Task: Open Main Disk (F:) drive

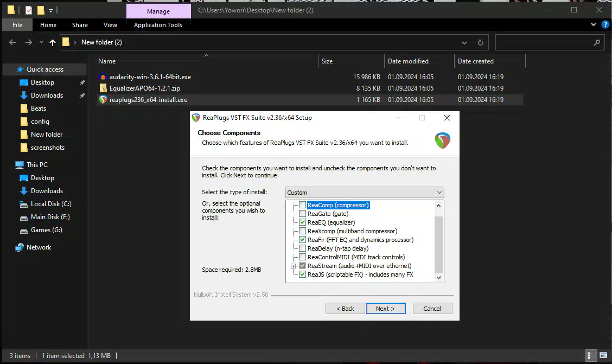Action: coord(50,217)
